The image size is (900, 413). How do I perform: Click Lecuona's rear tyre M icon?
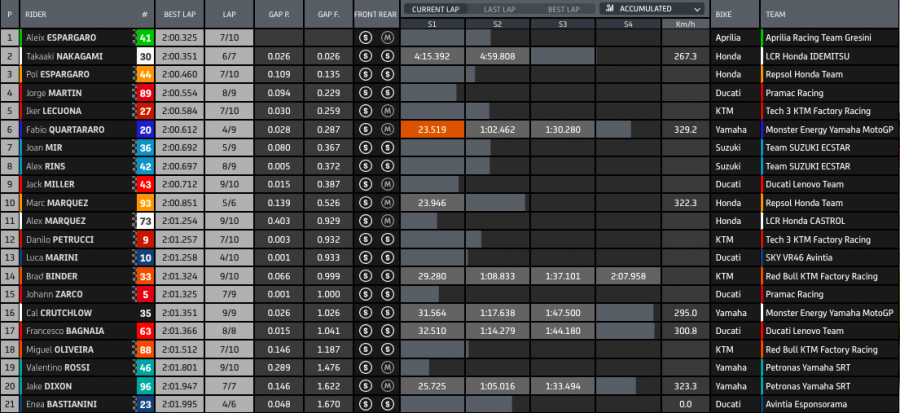[387, 111]
